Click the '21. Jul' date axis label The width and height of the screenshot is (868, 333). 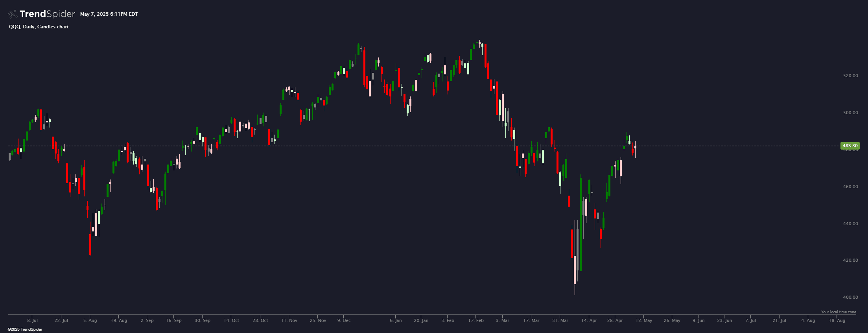point(779,320)
